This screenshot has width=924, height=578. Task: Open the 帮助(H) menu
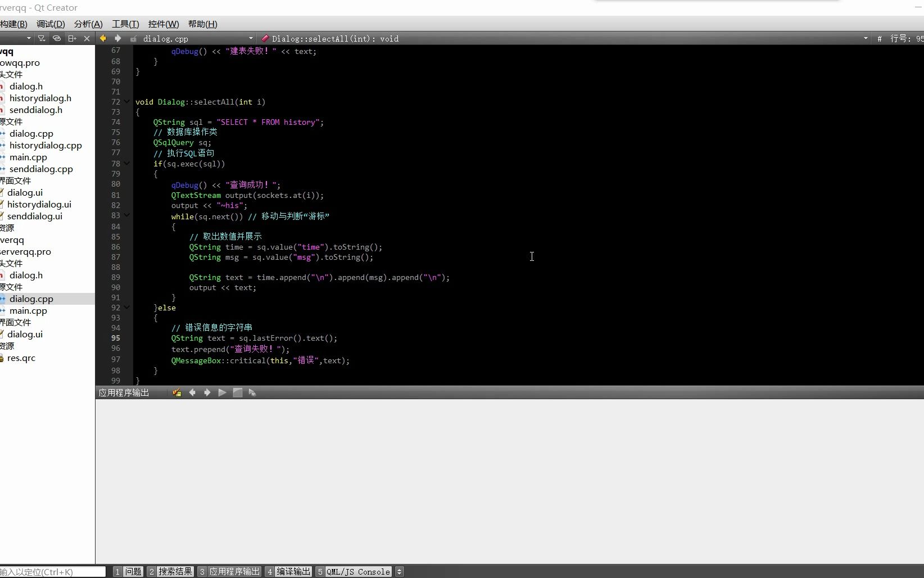click(x=202, y=24)
